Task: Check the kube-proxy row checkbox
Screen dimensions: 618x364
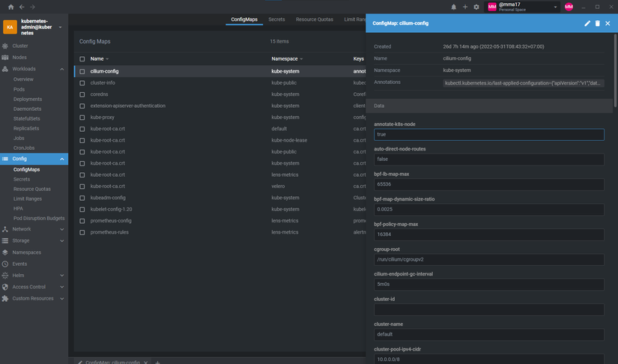Action: pos(82,118)
